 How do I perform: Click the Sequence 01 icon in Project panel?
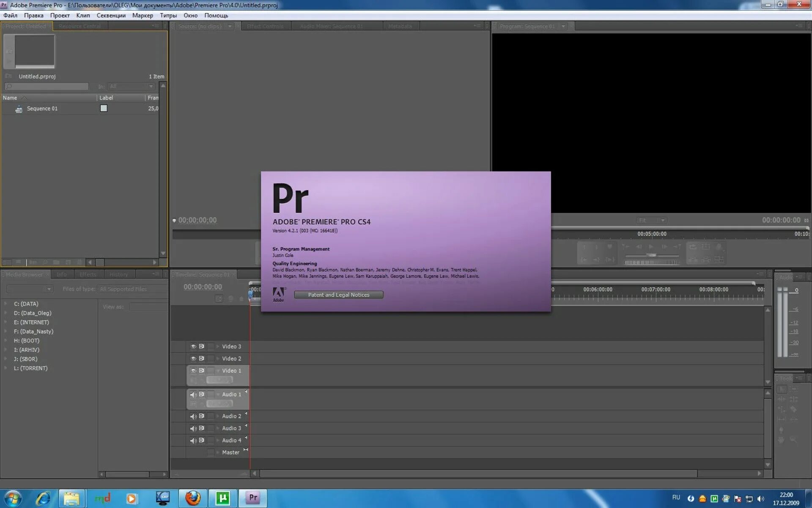(19, 109)
